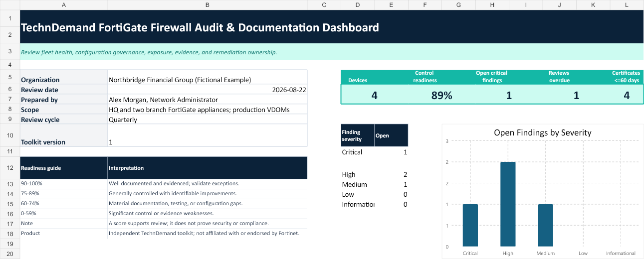Click column B header
Image resolution: width=644 pixels, height=259 pixels.
208,4
